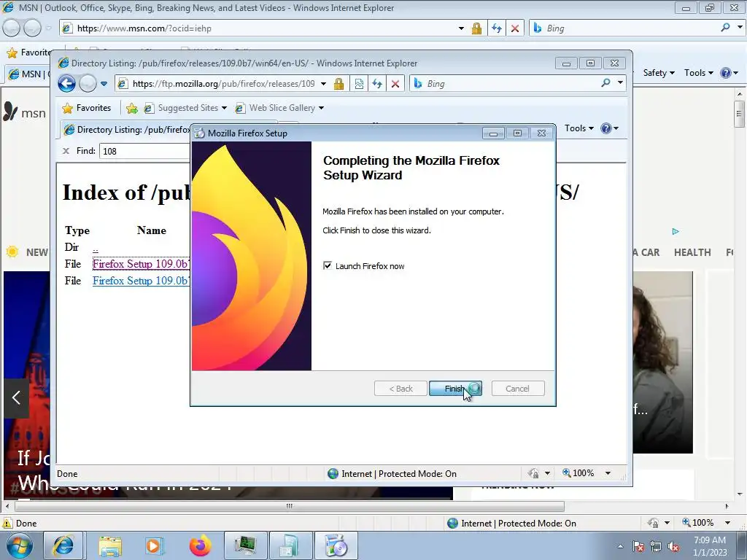The image size is (747, 560).
Task: Click refresh icon in MSN window toolbar
Action: tap(496, 28)
